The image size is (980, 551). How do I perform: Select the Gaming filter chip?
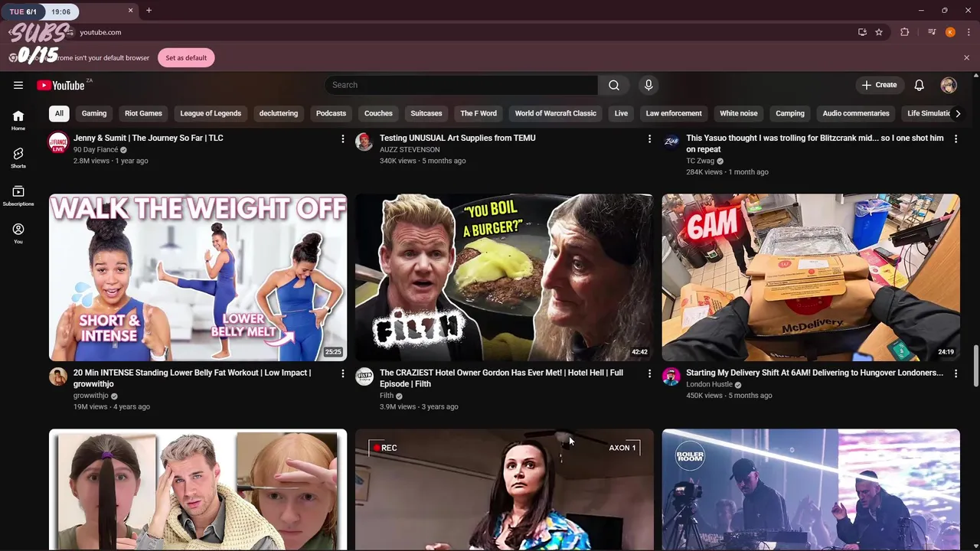click(x=94, y=113)
